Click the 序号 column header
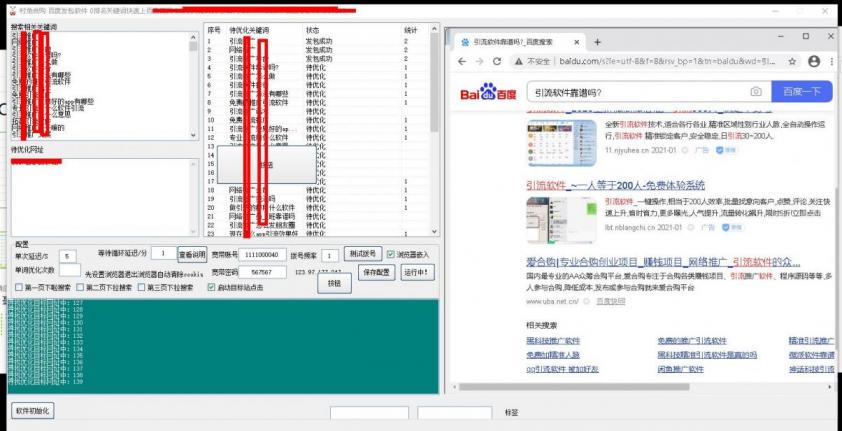Viewport: 842px width, 431px height. pyautogui.click(x=214, y=31)
